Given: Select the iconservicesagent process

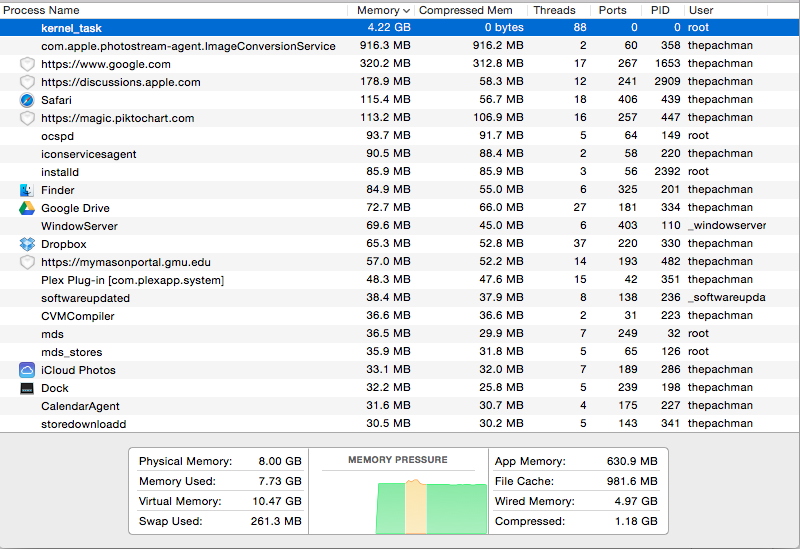Looking at the screenshot, I should [88, 154].
